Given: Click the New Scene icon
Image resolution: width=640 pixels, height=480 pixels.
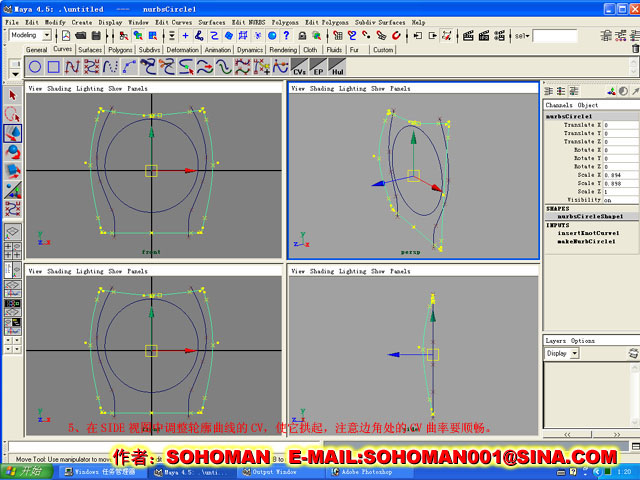Looking at the screenshot, I should [66, 36].
